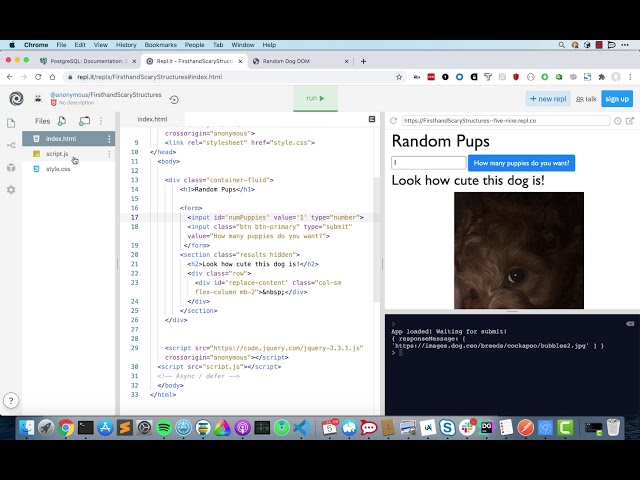Open Chrome three-dot menu
Image resolution: width=640 pixels, height=480 pixels.
point(630,77)
